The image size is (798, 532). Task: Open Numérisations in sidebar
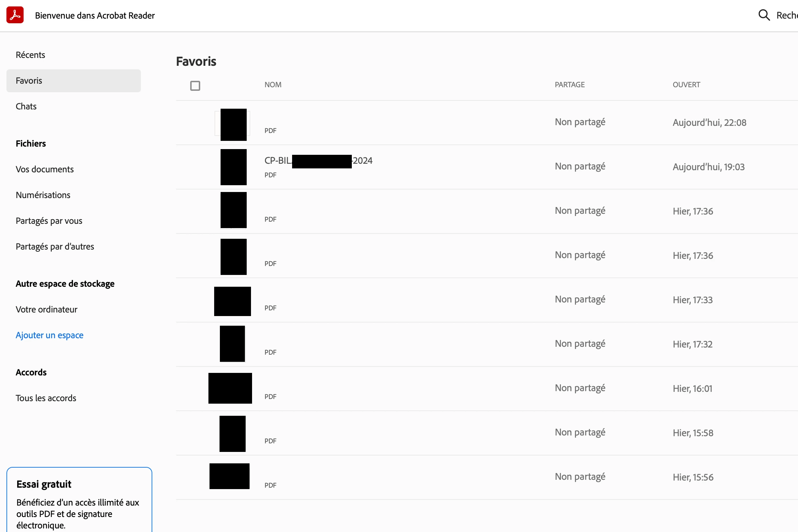(x=43, y=195)
